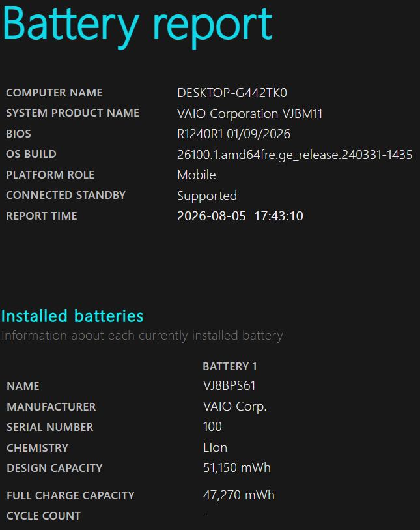This screenshot has width=420, height=530.
Task: Click the SYSTEM PRODUCT NAME label
Action: click(x=72, y=113)
